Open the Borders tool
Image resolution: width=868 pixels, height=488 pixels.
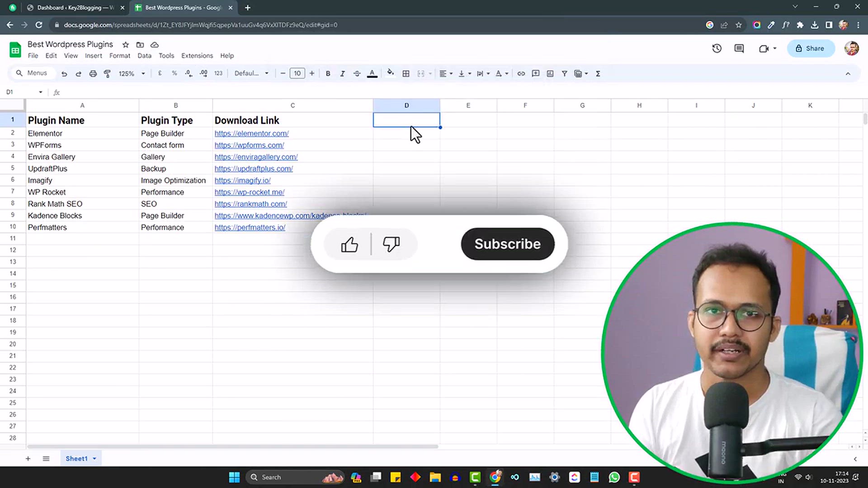point(406,74)
